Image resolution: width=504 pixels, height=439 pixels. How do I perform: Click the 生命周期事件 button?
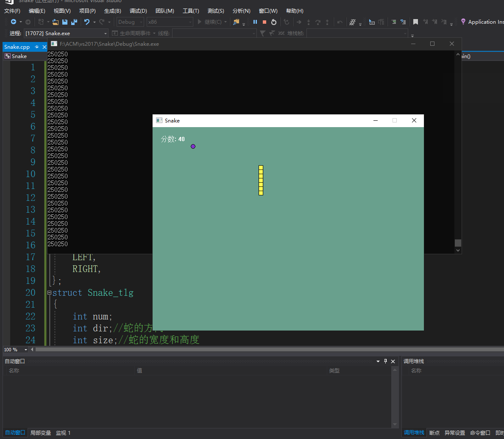pos(132,33)
